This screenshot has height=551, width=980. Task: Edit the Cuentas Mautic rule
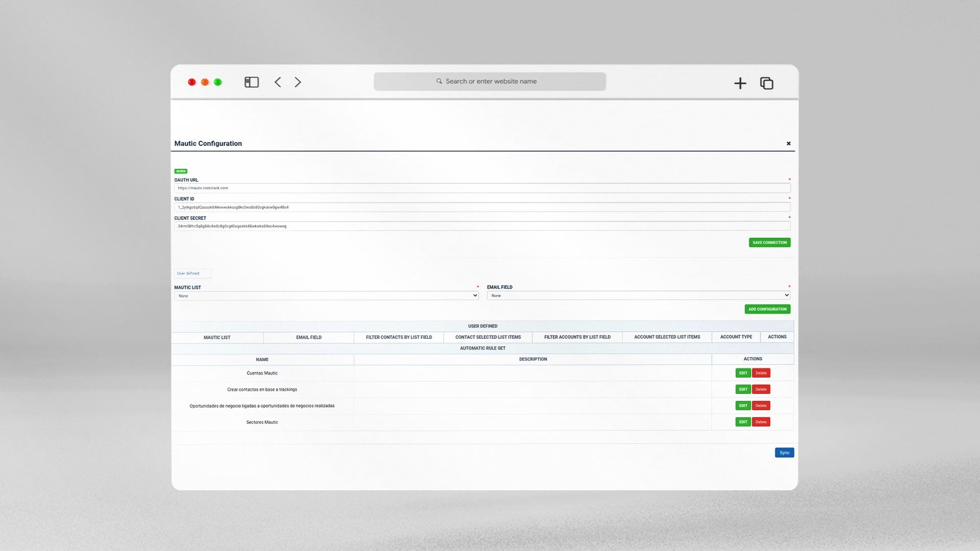pyautogui.click(x=743, y=373)
